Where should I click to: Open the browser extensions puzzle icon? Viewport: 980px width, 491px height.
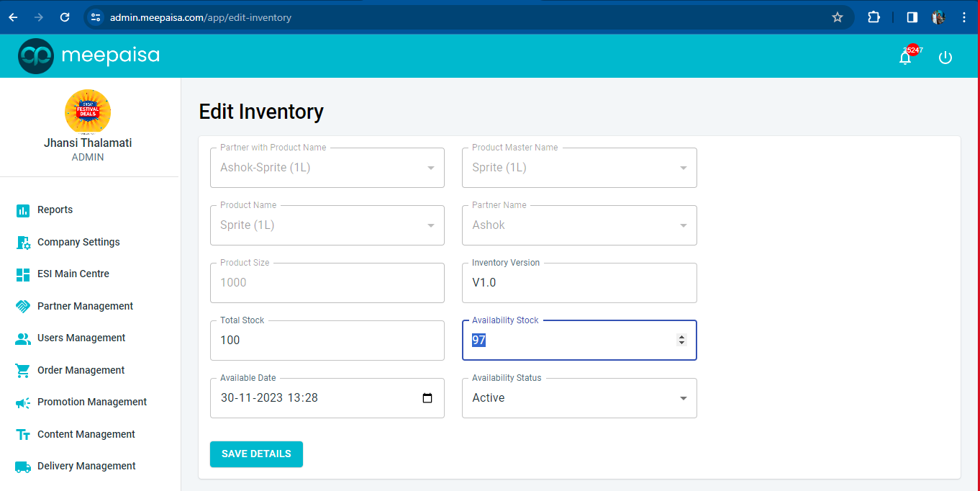tap(874, 17)
